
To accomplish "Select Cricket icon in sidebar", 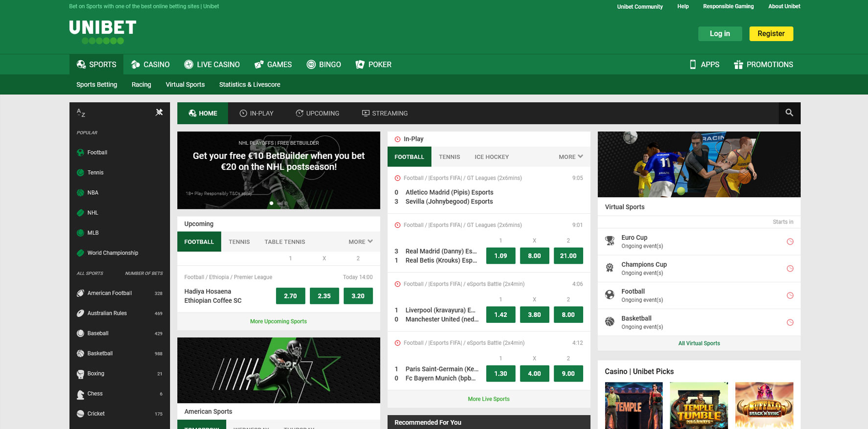I will click(80, 414).
